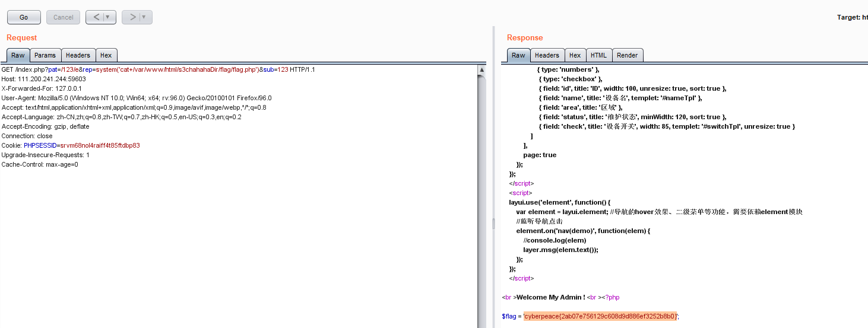Click the field: 'check' response line
The image size is (868, 328).
[x=666, y=126]
